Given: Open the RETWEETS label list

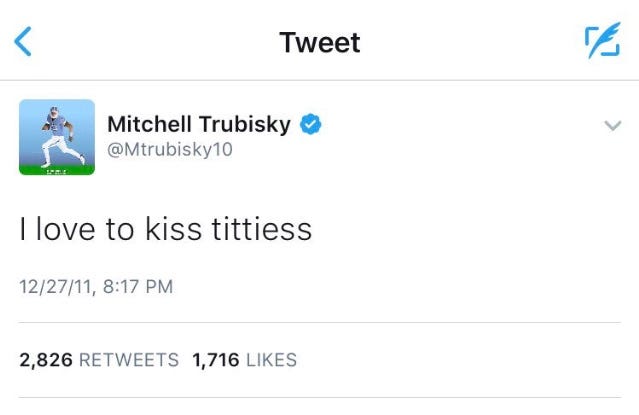Looking at the screenshot, I should (126, 360).
